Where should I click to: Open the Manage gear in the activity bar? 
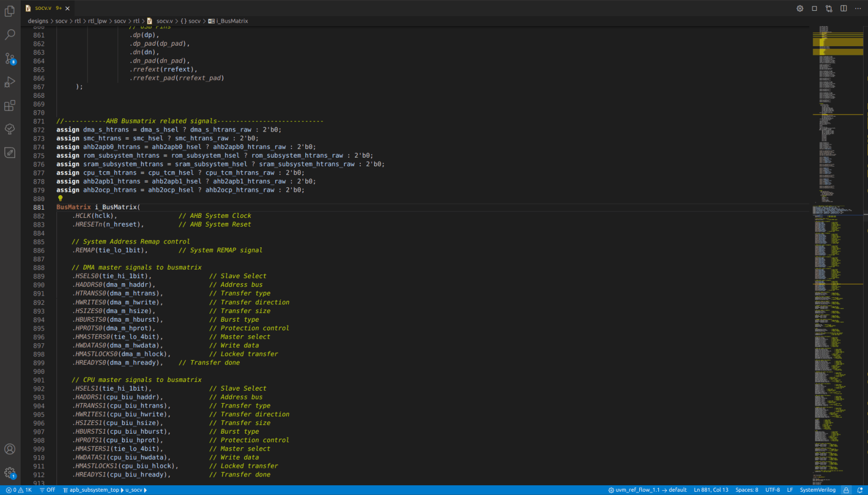10,473
